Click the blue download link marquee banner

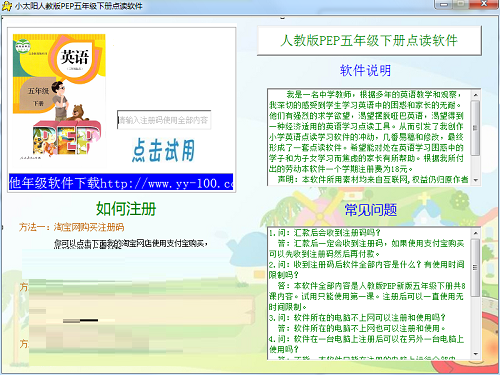pos(121,182)
